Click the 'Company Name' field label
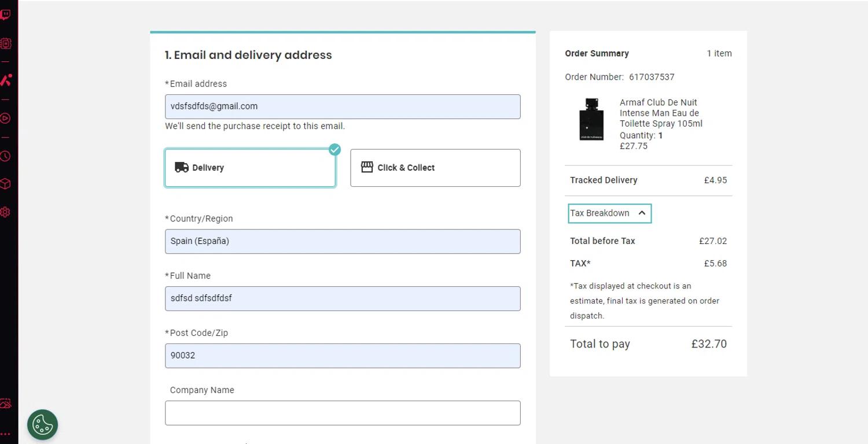Screen dimensions: 868x444 [x=202, y=390]
